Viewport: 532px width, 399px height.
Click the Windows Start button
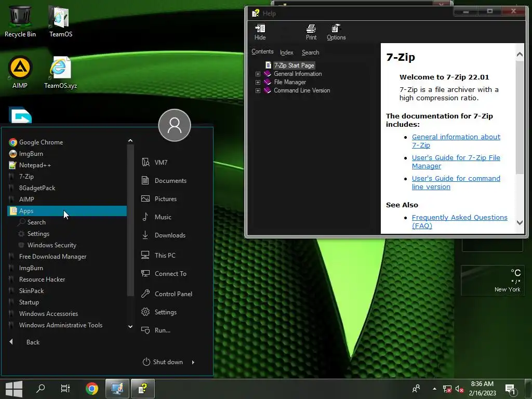pyautogui.click(x=14, y=389)
